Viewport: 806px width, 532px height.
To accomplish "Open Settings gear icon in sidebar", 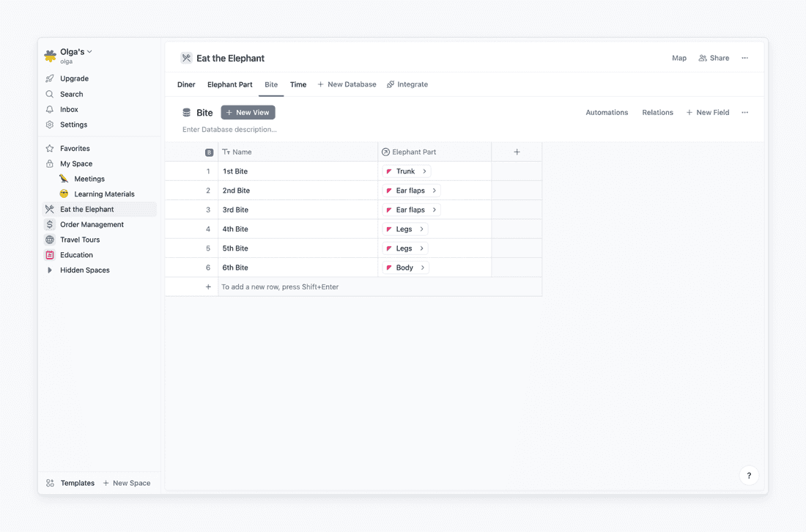I will 50,125.
